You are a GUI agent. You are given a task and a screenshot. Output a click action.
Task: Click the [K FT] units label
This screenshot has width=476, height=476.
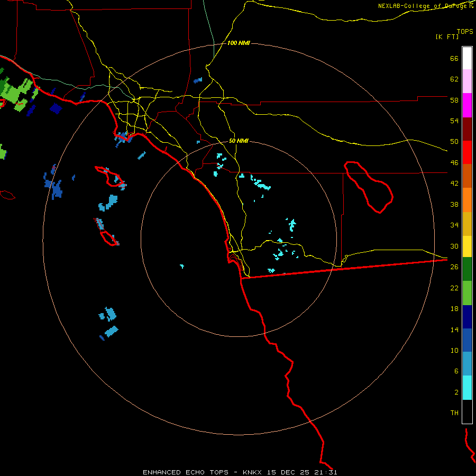(447, 36)
